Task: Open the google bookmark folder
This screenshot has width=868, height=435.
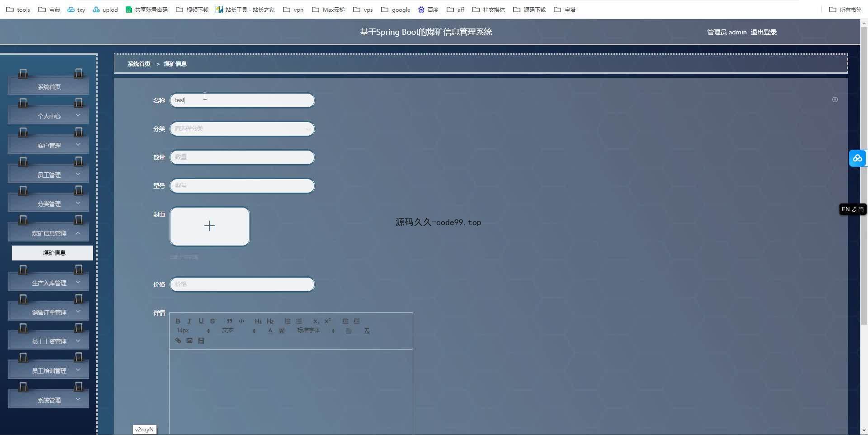Action: pos(396,9)
